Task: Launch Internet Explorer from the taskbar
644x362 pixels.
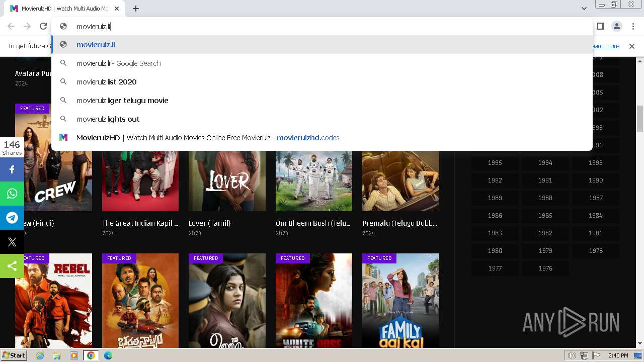Action: click(40, 355)
